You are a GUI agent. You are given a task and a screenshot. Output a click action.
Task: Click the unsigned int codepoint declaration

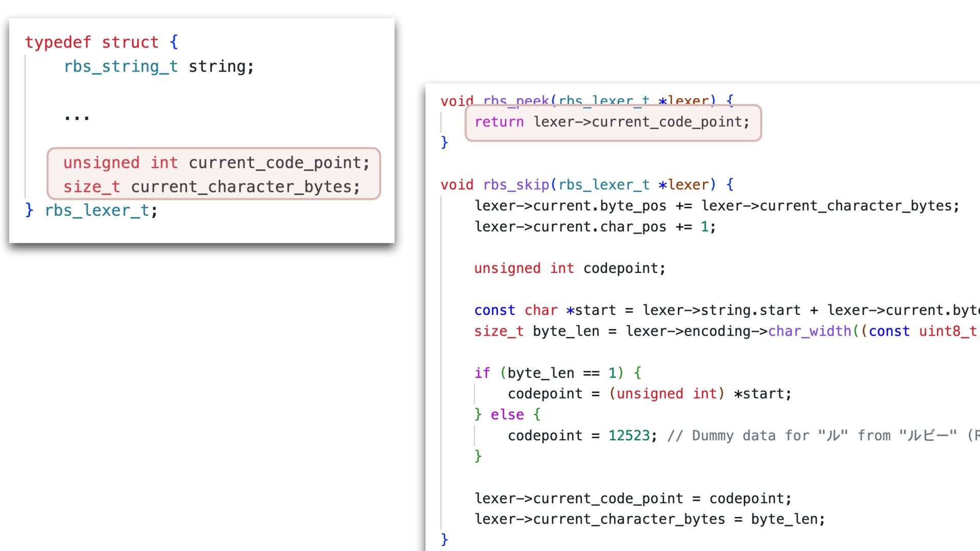click(x=570, y=268)
